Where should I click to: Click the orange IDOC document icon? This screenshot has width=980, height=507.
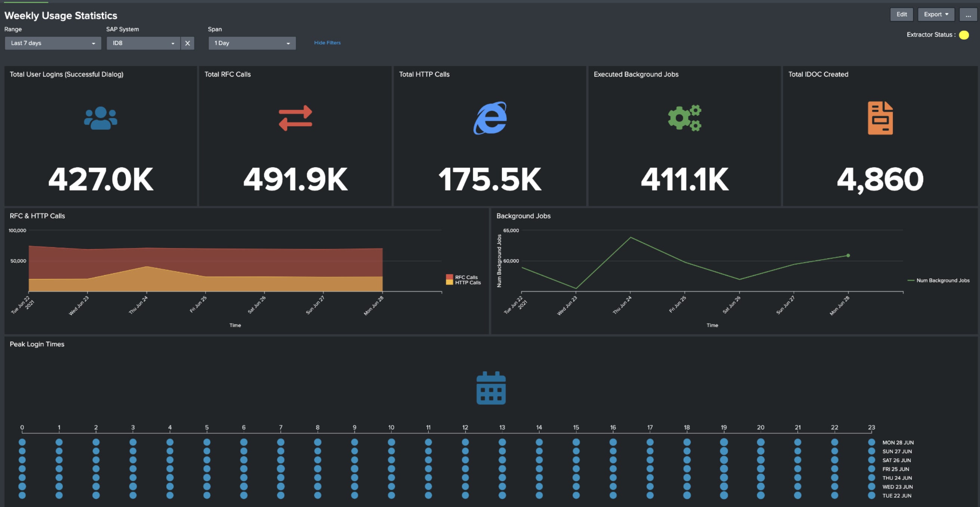click(x=880, y=118)
